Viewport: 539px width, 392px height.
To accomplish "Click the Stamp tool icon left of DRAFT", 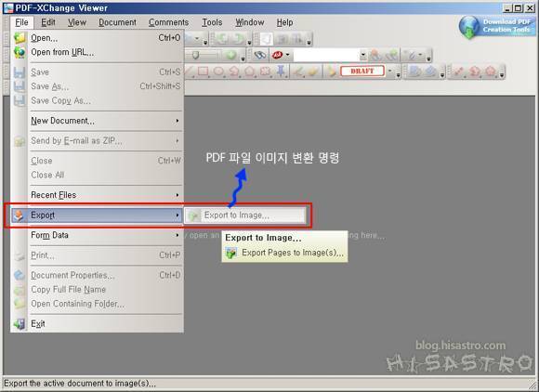I will (x=331, y=72).
